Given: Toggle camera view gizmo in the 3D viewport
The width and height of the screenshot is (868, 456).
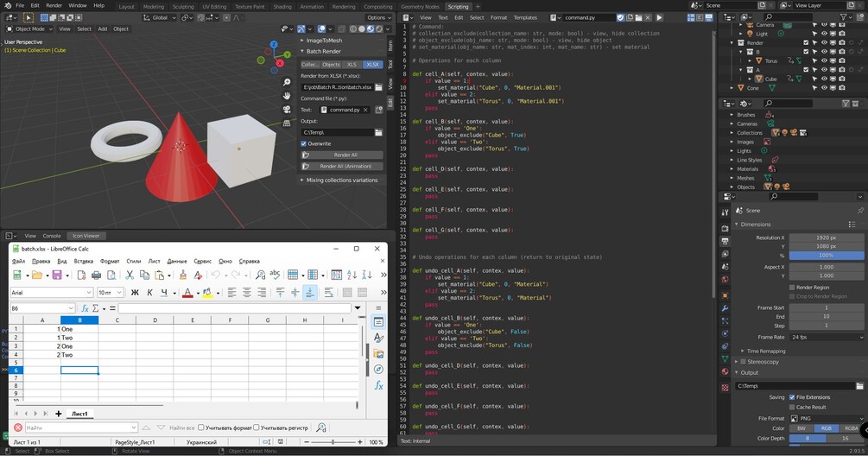Looking at the screenshot, I should [287, 110].
